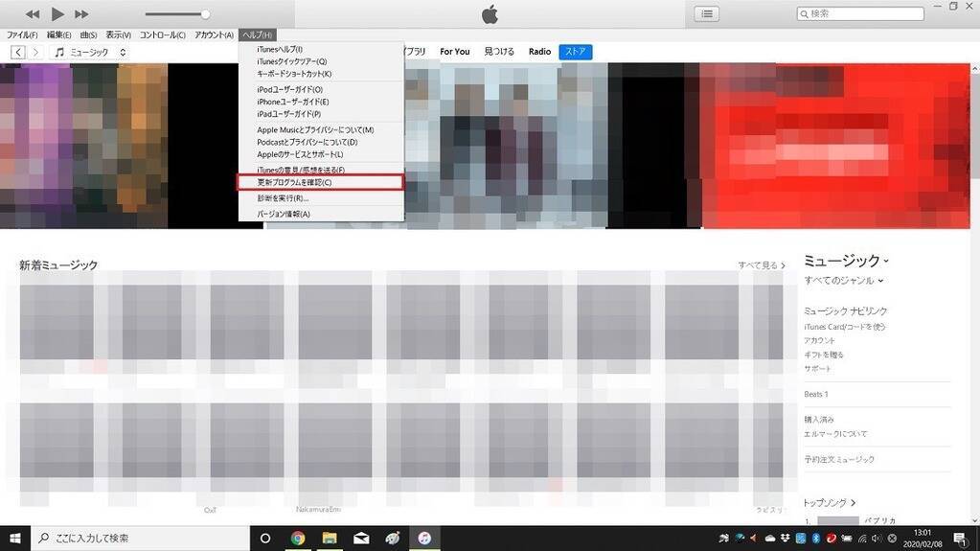Open Cortana circle icon on taskbar
This screenshot has height=551, width=980.
(265, 538)
